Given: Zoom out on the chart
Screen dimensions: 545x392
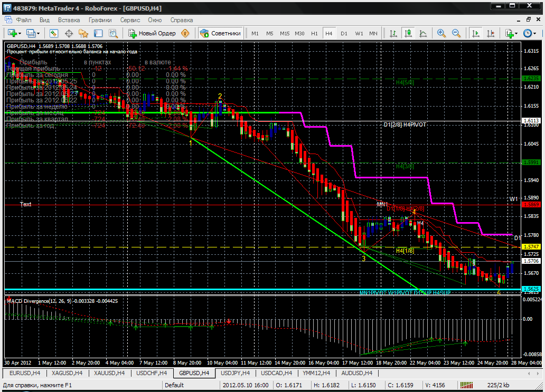Looking at the screenshot, I should [456, 33].
